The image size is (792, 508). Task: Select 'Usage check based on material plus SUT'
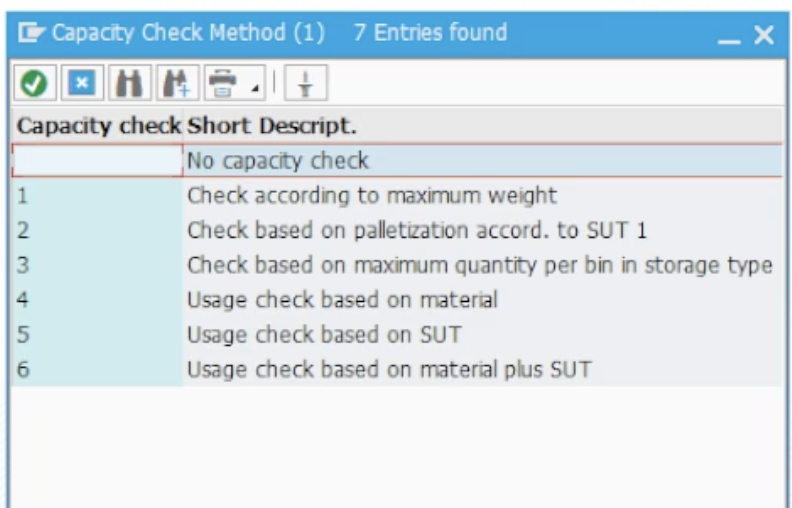coord(389,369)
